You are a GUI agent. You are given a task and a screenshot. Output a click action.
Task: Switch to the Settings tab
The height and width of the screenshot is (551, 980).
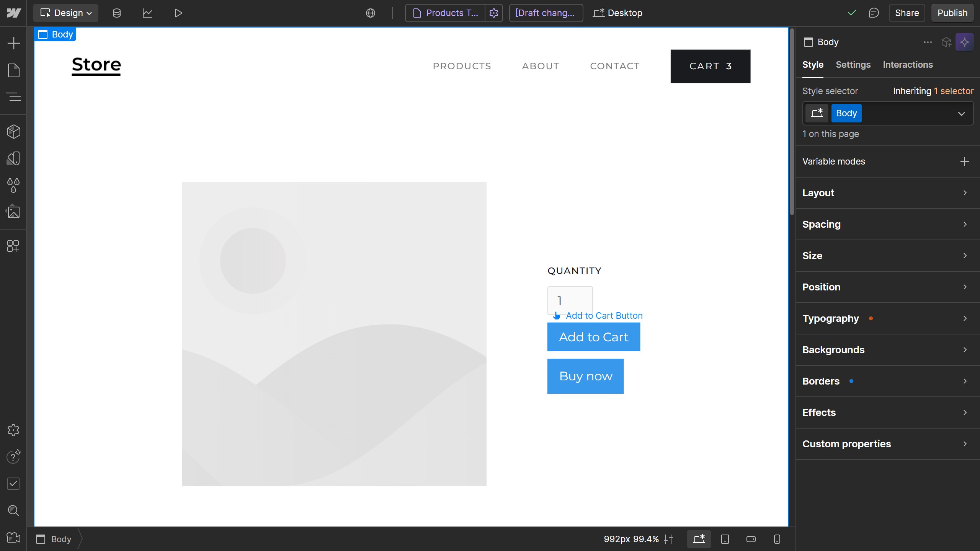853,65
